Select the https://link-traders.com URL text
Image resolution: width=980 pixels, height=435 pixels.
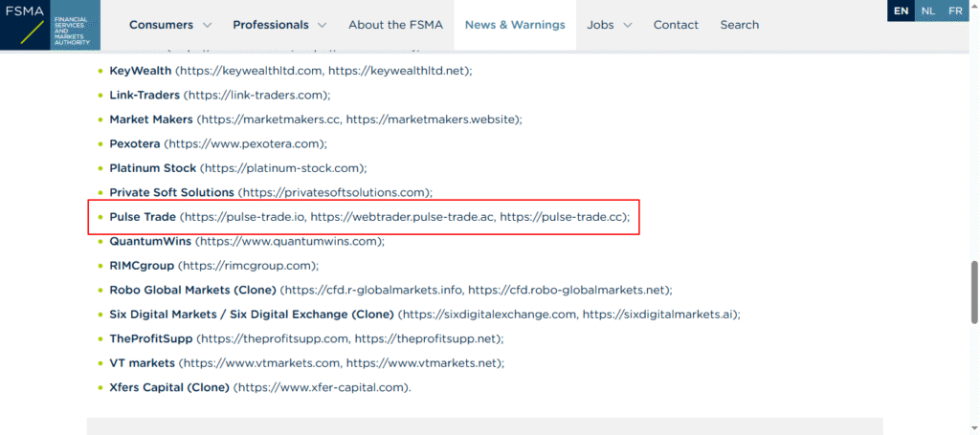(x=256, y=95)
